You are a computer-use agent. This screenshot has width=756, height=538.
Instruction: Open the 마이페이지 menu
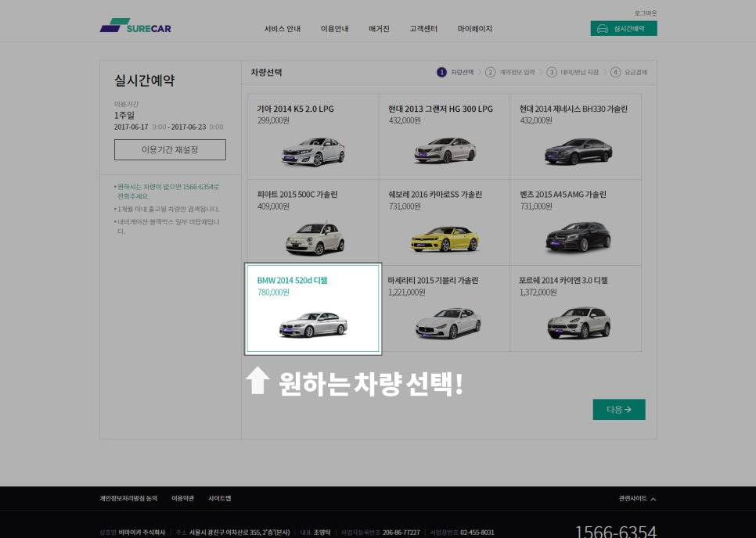coord(474,29)
